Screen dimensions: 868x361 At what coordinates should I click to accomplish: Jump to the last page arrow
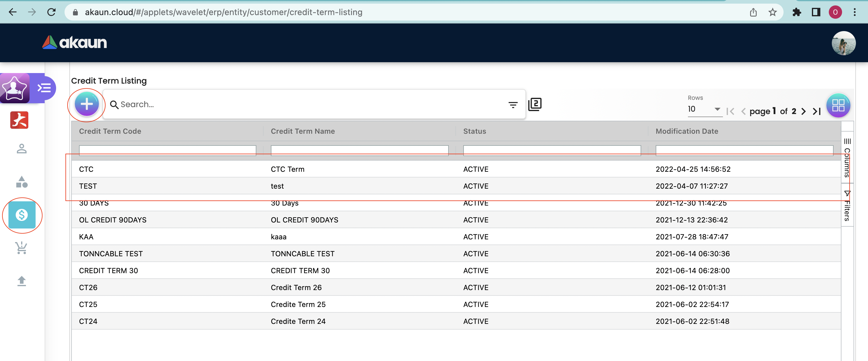click(x=816, y=111)
